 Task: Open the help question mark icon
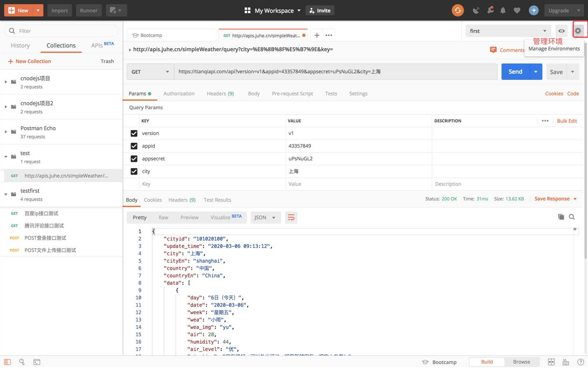581,362
